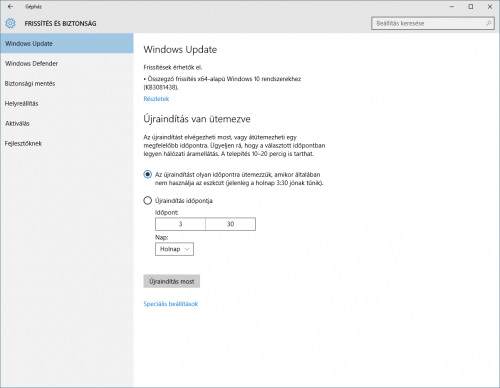Minimize the Gépház window
The image size is (500, 388).
click(x=452, y=6)
